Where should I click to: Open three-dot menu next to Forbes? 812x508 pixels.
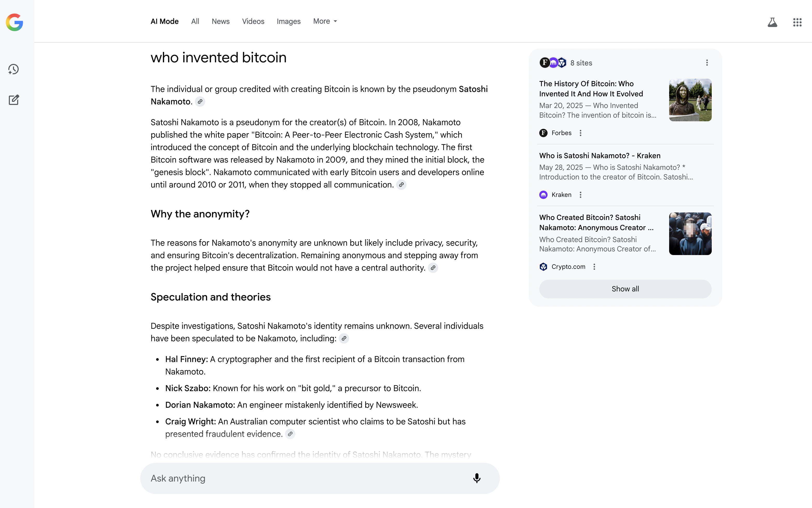[580, 133]
